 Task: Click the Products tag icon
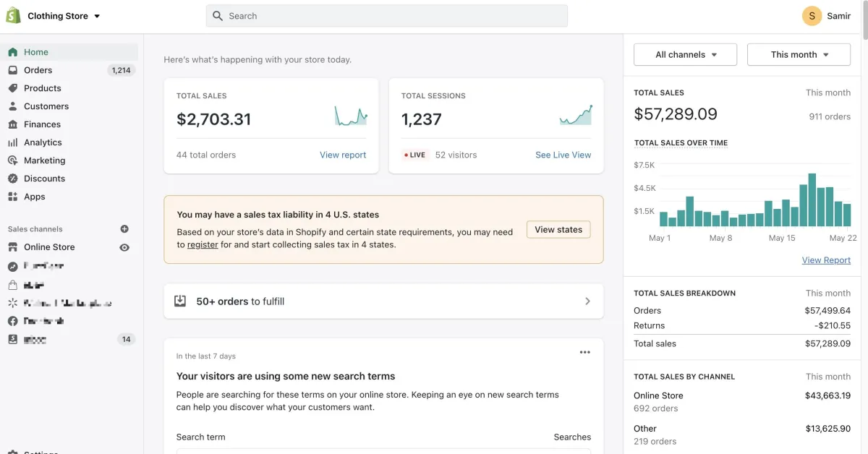coord(12,88)
